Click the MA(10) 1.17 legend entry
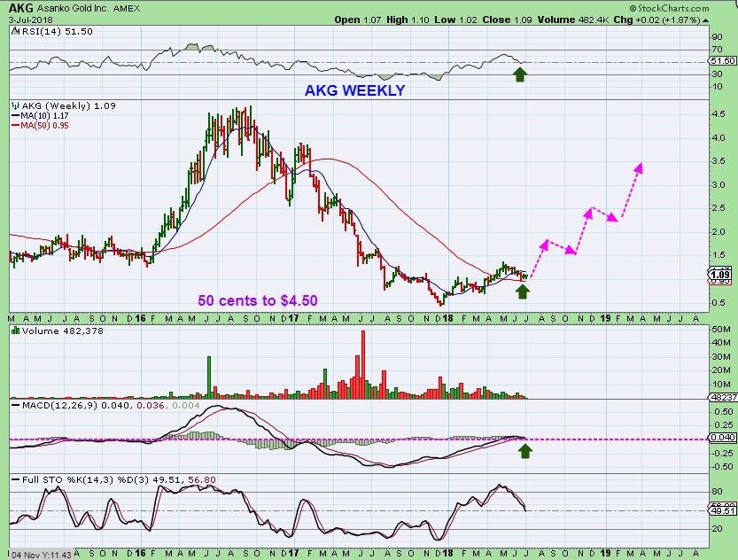738x560 pixels. tap(44, 116)
